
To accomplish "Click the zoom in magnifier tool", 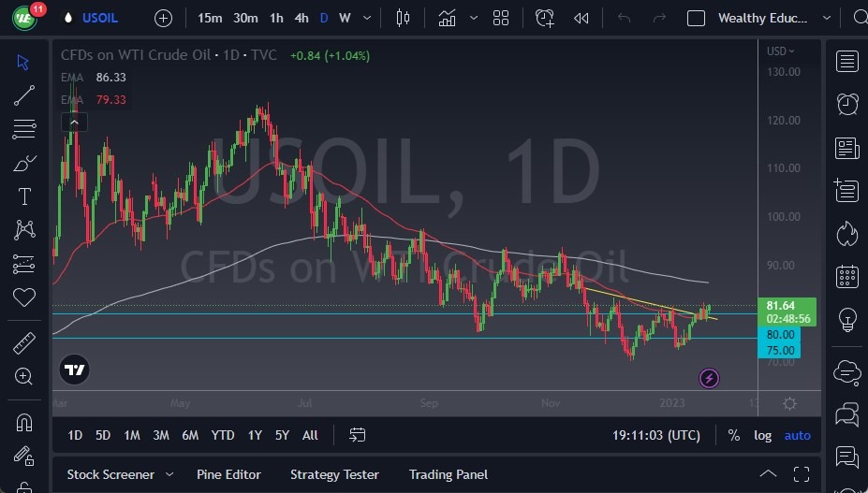I will pos(24,376).
